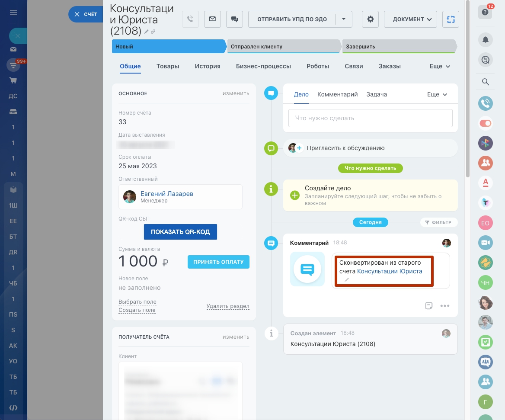This screenshot has height=420, width=505.
Task: Expand the Еще menu in timeline editor
Action: click(437, 94)
